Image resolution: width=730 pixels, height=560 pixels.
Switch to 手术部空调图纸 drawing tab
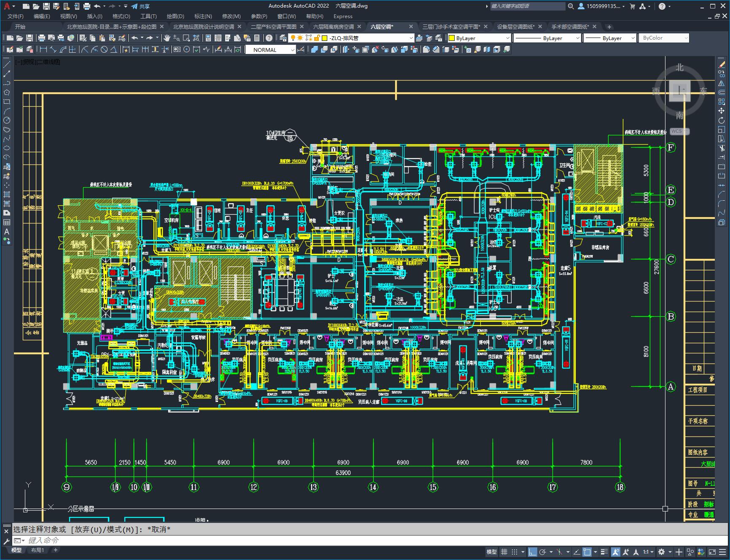tap(570, 27)
